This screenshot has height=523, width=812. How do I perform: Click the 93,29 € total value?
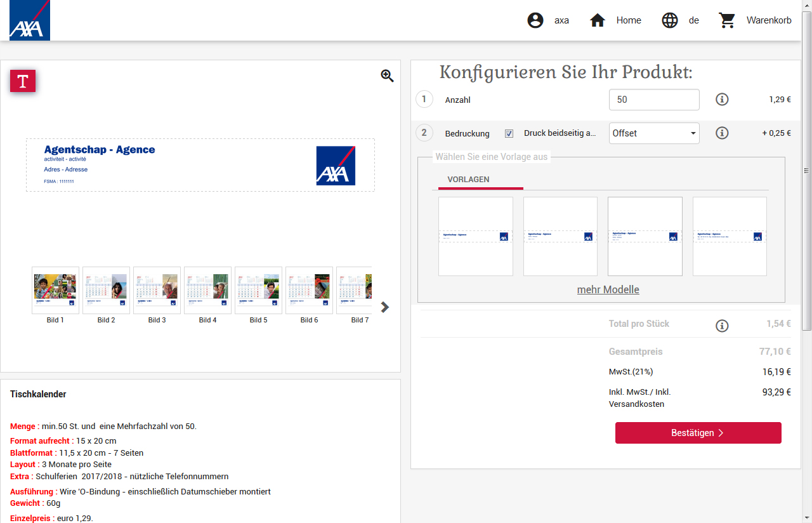point(776,392)
